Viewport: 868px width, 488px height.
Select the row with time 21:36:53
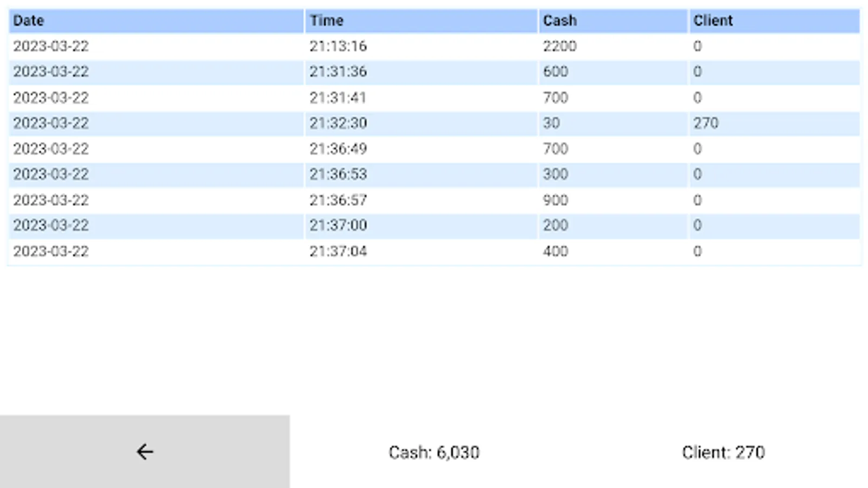click(338, 174)
